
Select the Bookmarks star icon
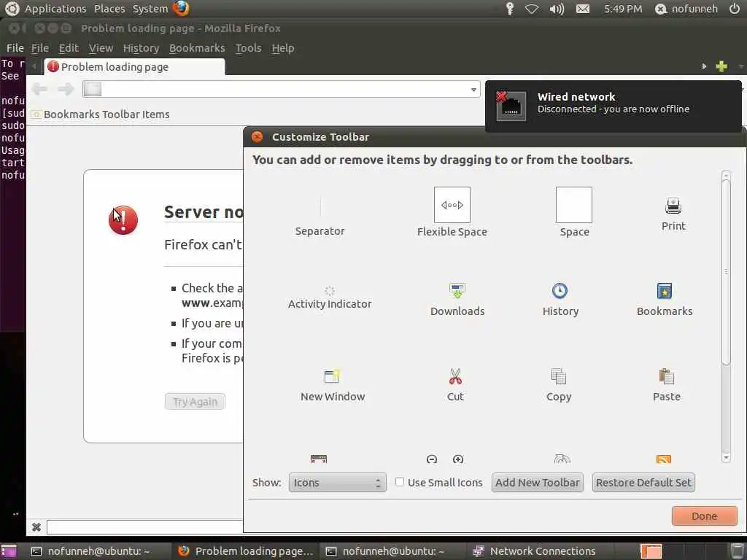click(x=664, y=290)
